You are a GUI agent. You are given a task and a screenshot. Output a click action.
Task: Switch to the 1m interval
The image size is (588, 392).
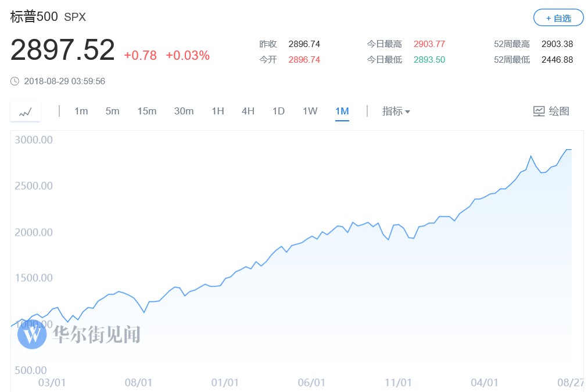(81, 111)
